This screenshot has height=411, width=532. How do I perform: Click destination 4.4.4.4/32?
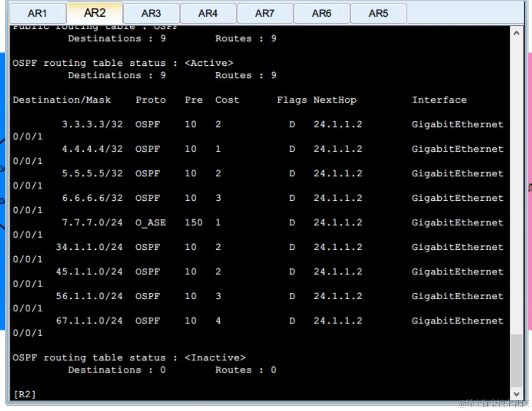point(92,149)
